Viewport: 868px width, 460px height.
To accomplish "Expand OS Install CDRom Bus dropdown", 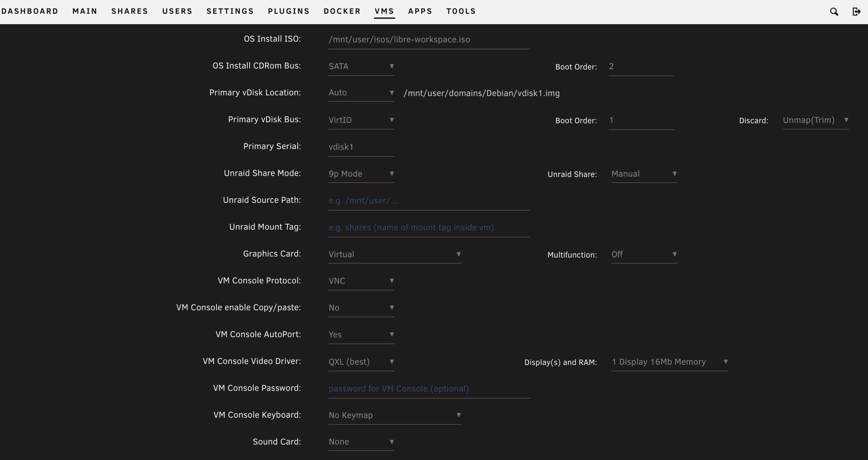I will pos(361,66).
